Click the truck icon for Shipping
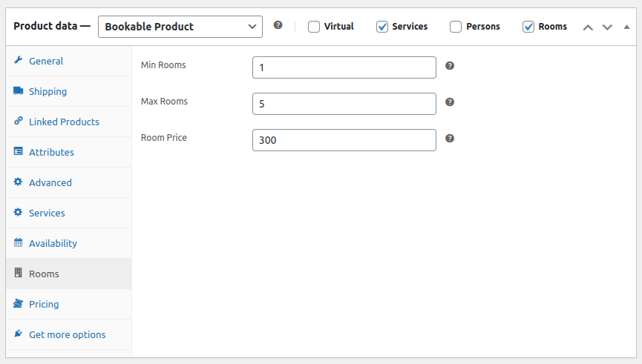This screenshot has height=364, width=642. tap(19, 91)
